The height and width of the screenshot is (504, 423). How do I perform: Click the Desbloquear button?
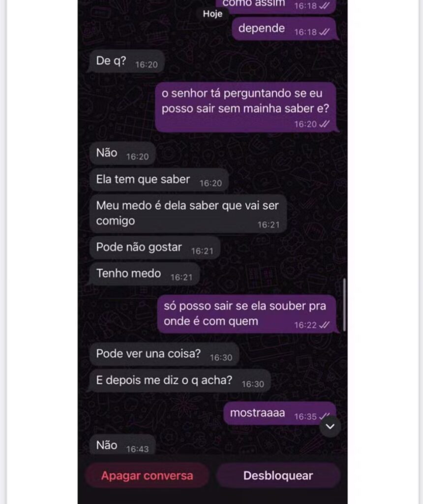point(278,476)
